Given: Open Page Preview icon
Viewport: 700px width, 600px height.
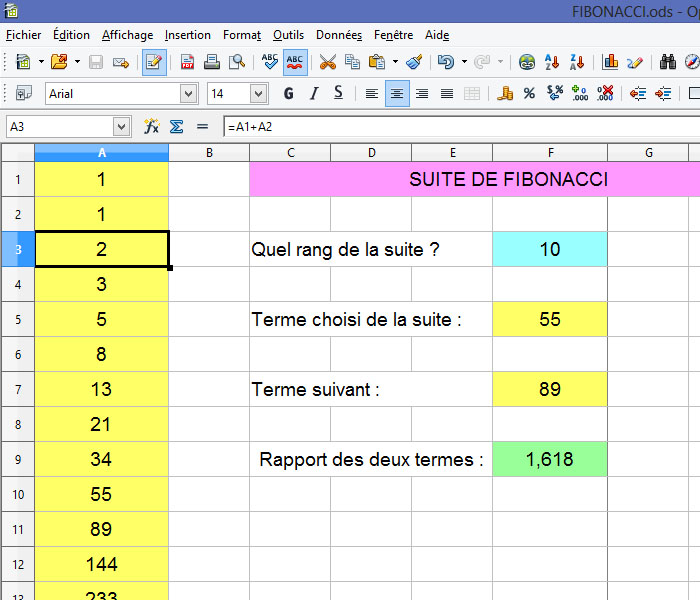Looking at the screenshot, I should (237, 62).
